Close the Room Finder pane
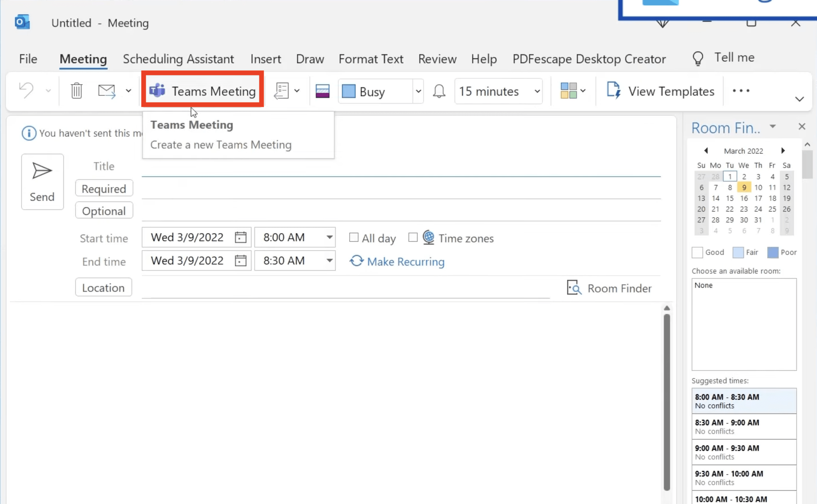The width and height of the screenshot is (817, 504). [x=801, y=127]
